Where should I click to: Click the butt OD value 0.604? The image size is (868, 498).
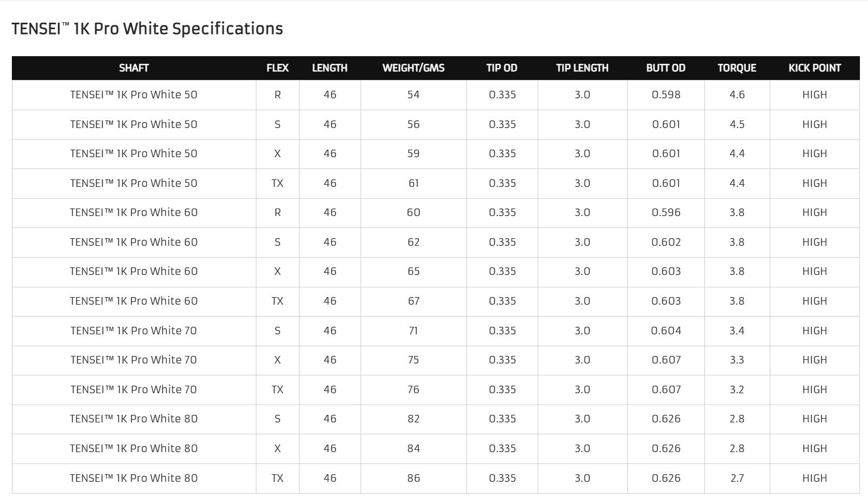666,331
